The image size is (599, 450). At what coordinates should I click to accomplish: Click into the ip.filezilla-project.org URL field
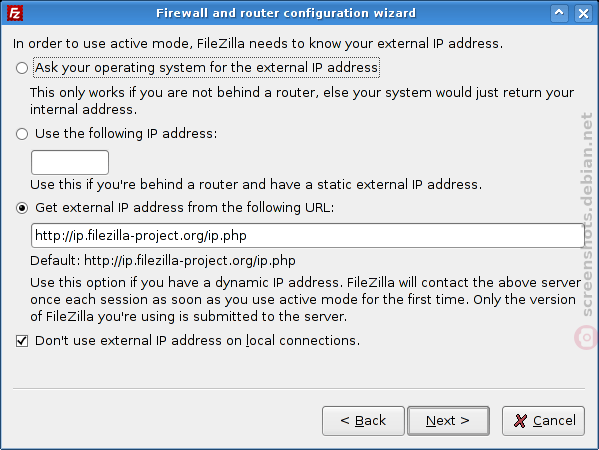click(x=308, y=236)
